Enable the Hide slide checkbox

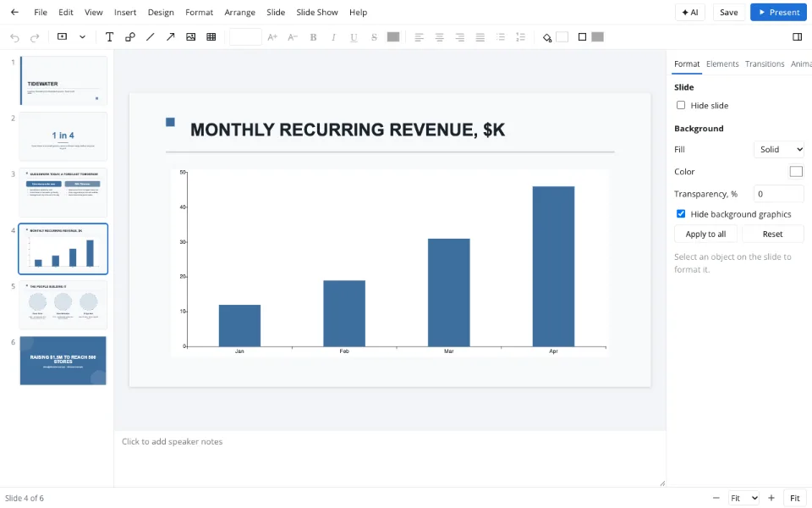681,105
